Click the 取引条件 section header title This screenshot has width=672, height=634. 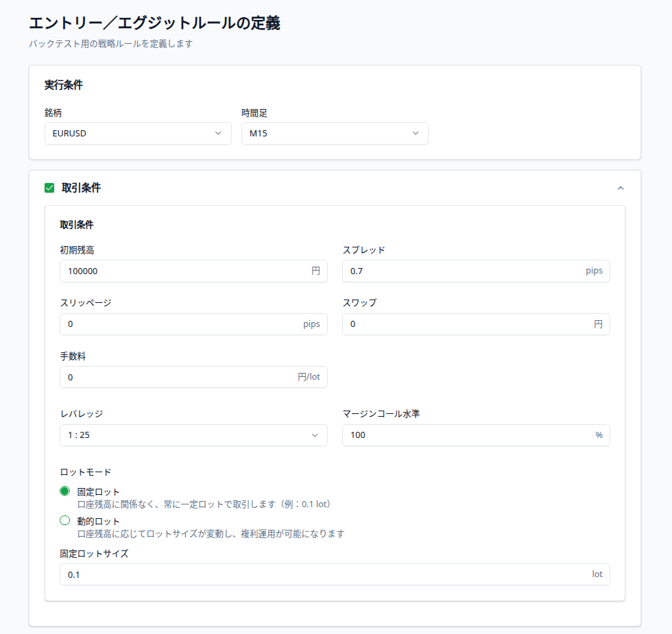point(81,188)
